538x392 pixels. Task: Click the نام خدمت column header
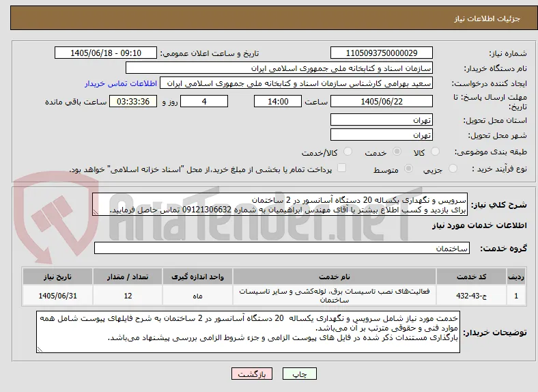334,277
